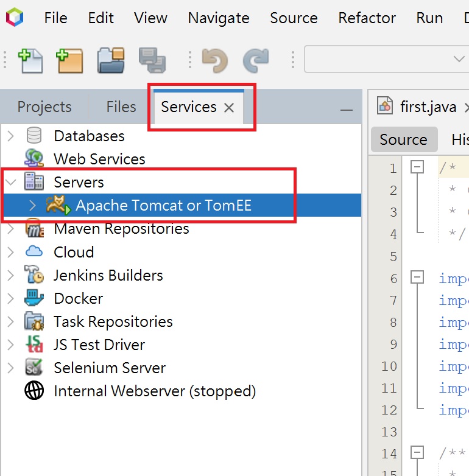Click the Selenium Server icon
469x476 pixels.
click(x=33, y=367)
